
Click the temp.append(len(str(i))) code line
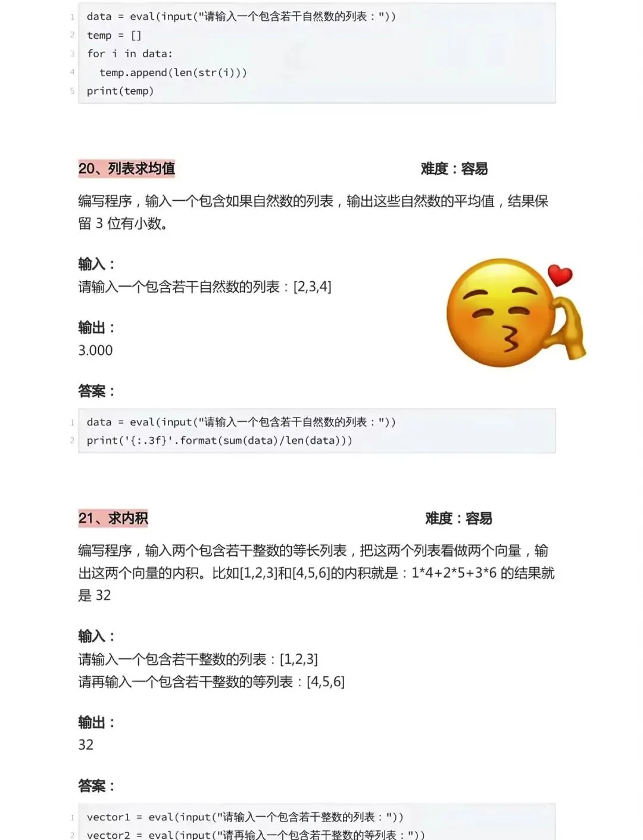173,73
